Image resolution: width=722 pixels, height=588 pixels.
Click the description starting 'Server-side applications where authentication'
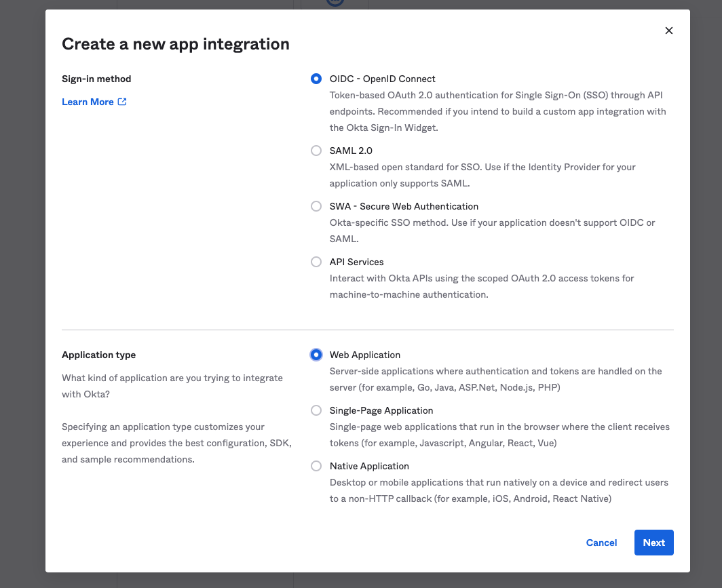[x=496, y=379]
